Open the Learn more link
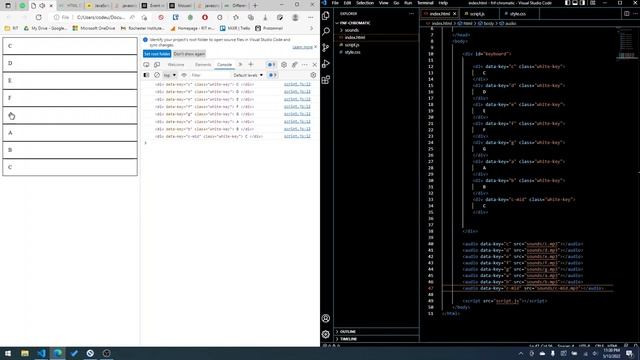Viewport: 640px width, 360px height. pos(302,47)
